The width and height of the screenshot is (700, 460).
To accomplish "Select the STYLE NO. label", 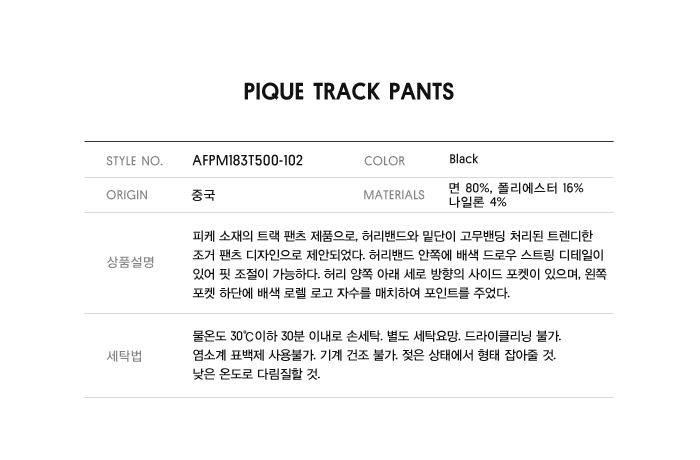I will point(134,161).
